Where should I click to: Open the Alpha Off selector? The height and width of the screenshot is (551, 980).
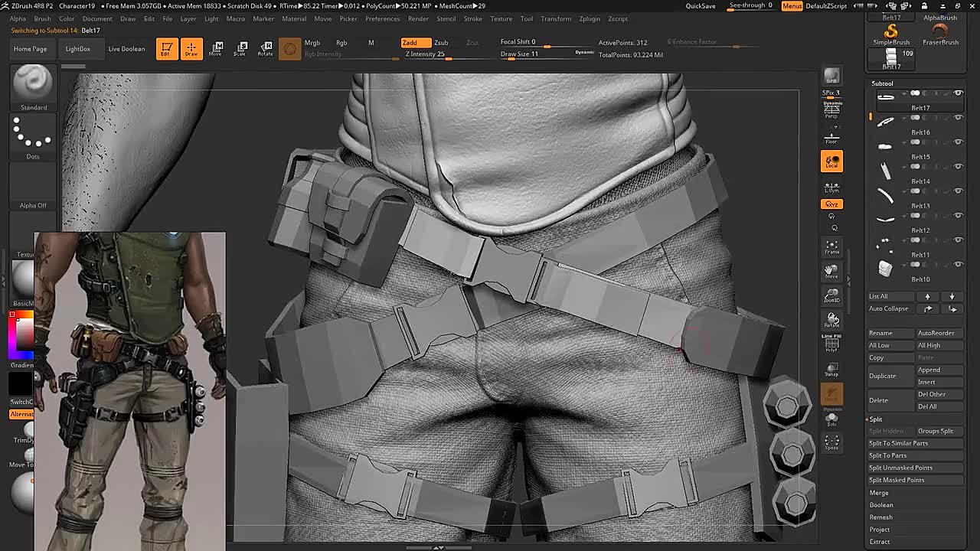[33, 187]
